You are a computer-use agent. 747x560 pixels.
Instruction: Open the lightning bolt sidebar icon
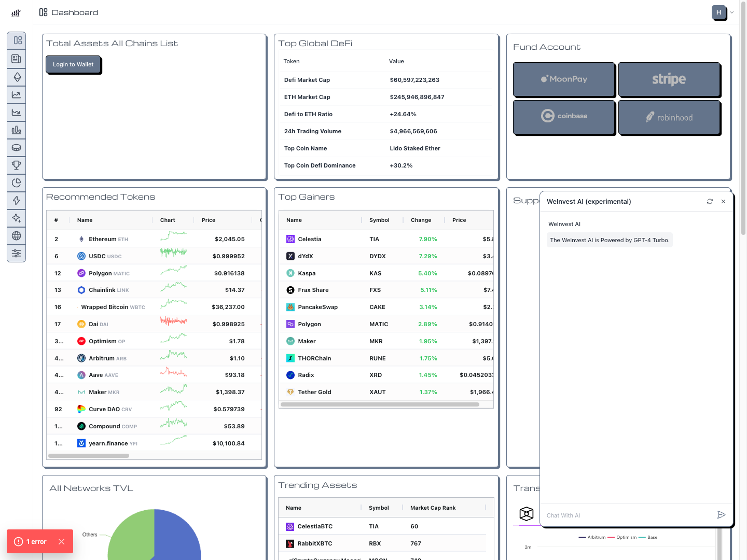17,200
